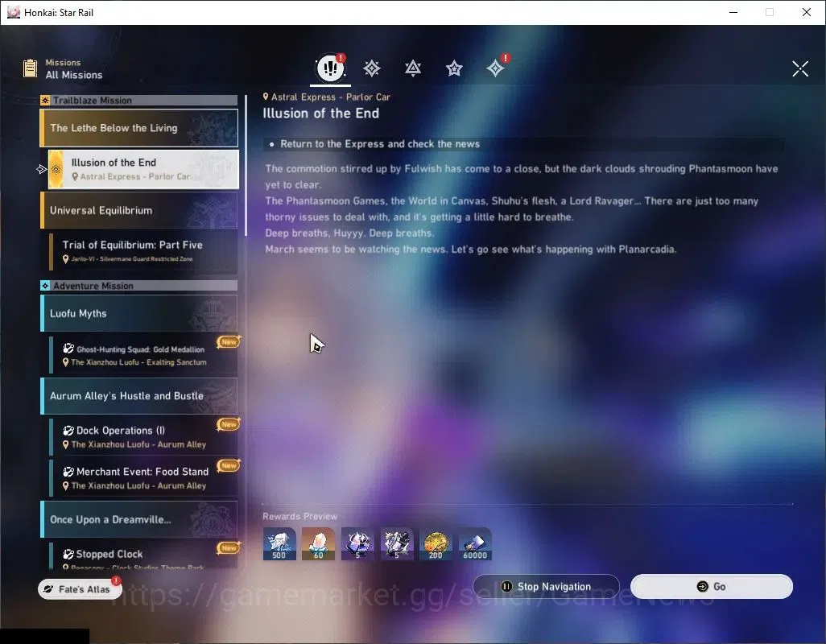Image resolution: width=826 pixels, height=644 pixels.
Task: Collapse the Luofu Myths chapter header
Action: tap(139, 313)
